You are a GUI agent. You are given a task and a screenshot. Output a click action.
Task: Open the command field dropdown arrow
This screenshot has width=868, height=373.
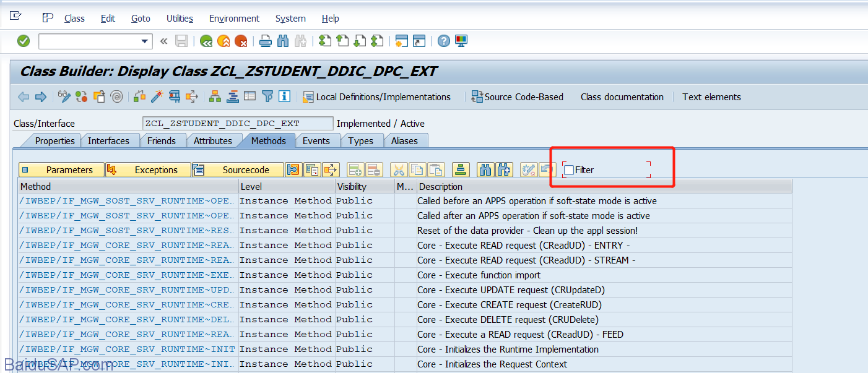[x=145, y=41]
